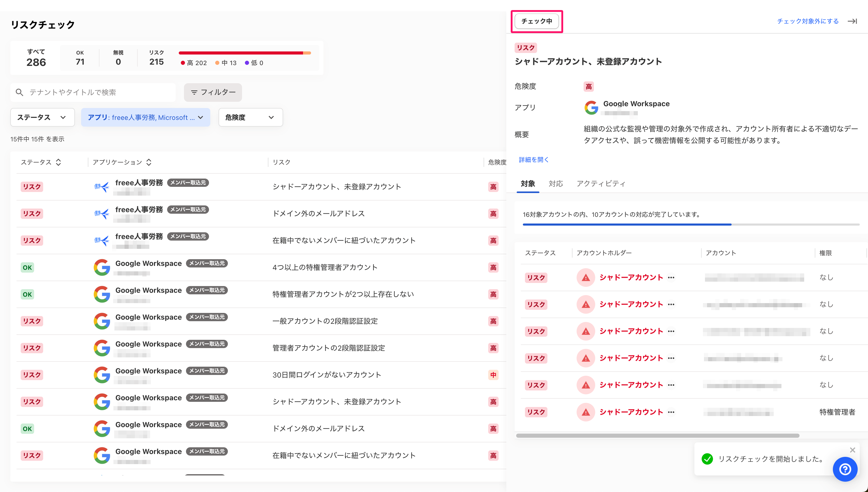Select the 無視 0 summary tab
868x492 pixels.
[118, 58]
